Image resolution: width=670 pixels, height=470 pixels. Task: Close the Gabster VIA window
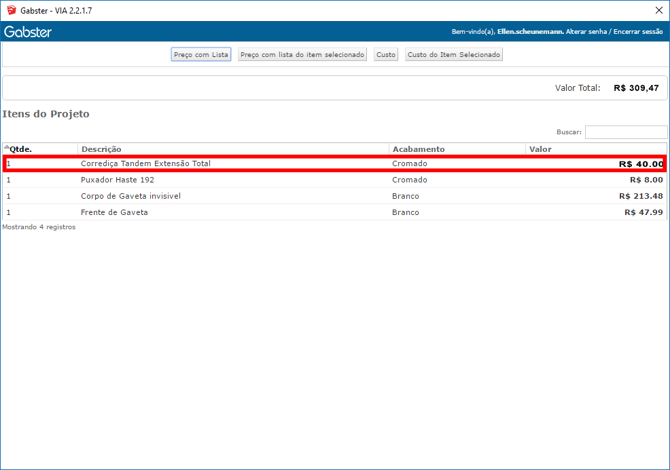(x=658, y=10)
